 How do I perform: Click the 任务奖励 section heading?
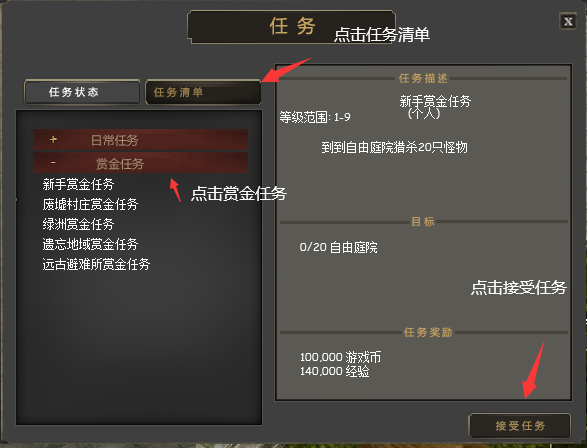428,332
